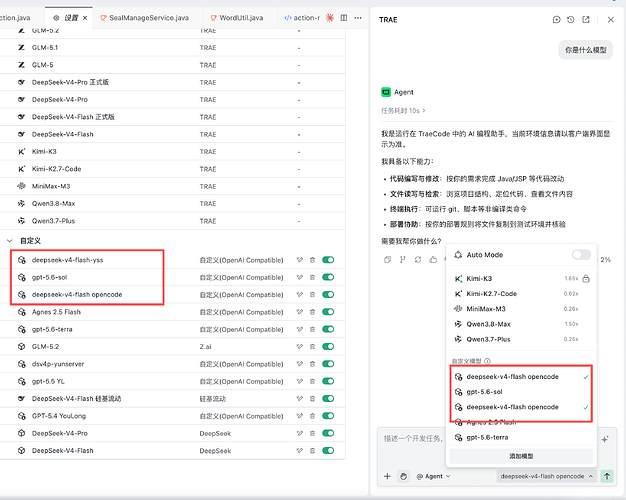Image resolution: width=626 pixels, height=500 pixels.
Task: Give thumbs up to the Agent reply
Action: point(433,260)
